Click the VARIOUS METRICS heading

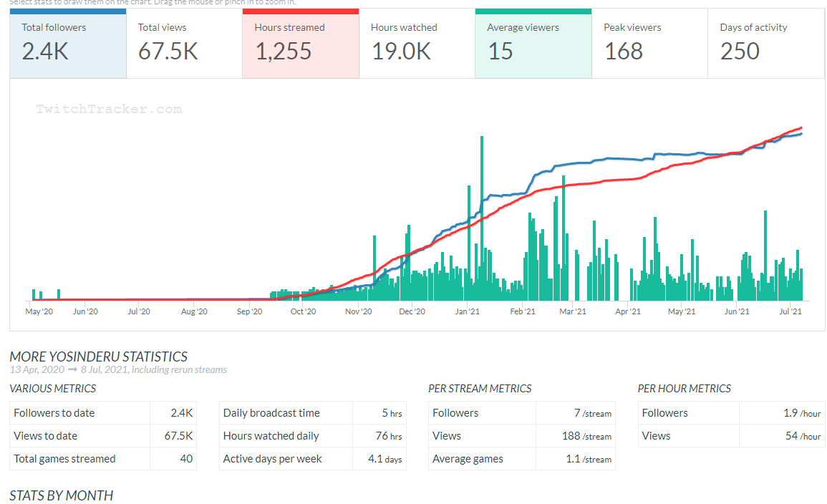click(x=53, y=389)
